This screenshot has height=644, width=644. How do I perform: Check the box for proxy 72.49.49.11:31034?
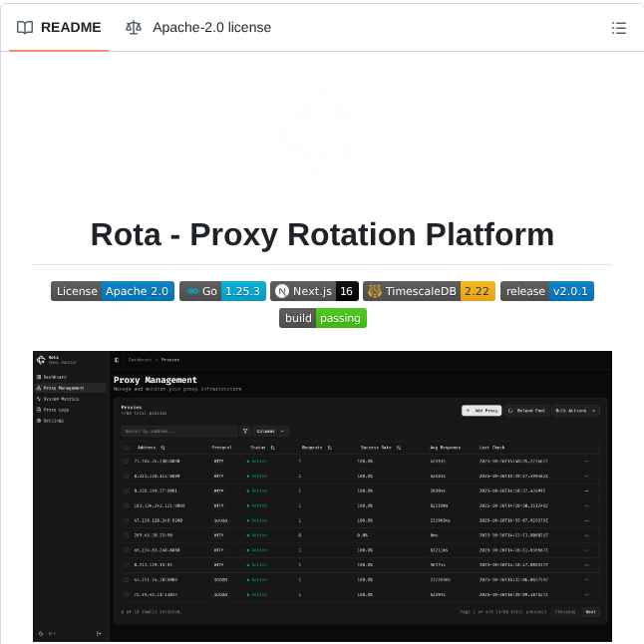click(126, 593)
